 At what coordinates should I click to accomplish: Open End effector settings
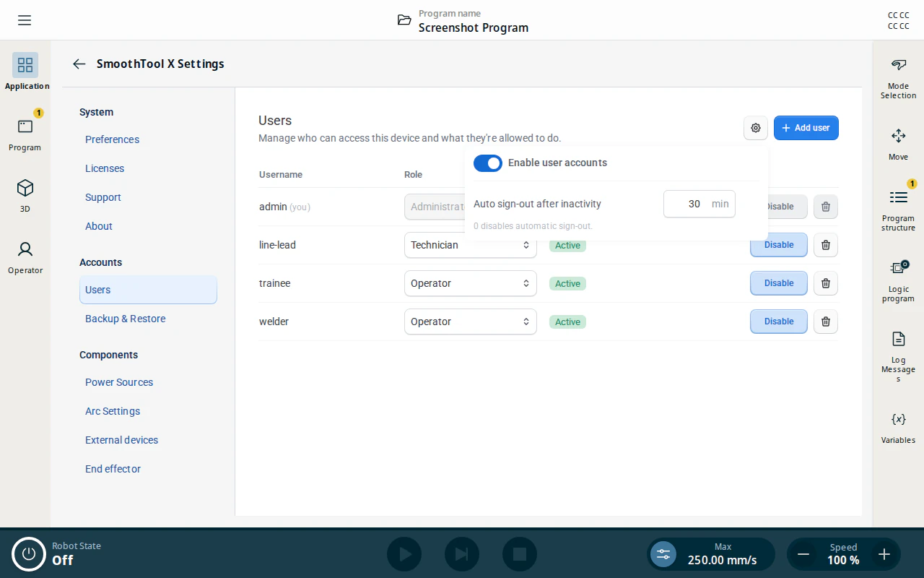point(148,469)
